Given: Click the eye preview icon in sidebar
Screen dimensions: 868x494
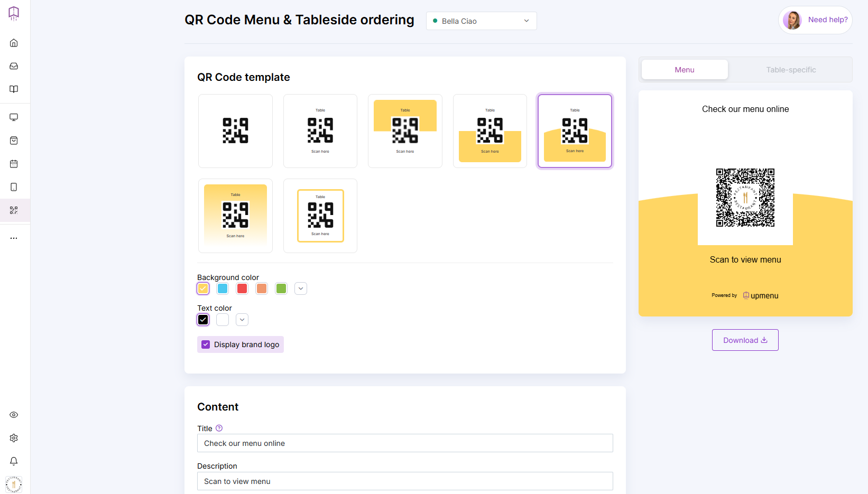Looking at the screenshot, I should [x=14, y=415].
